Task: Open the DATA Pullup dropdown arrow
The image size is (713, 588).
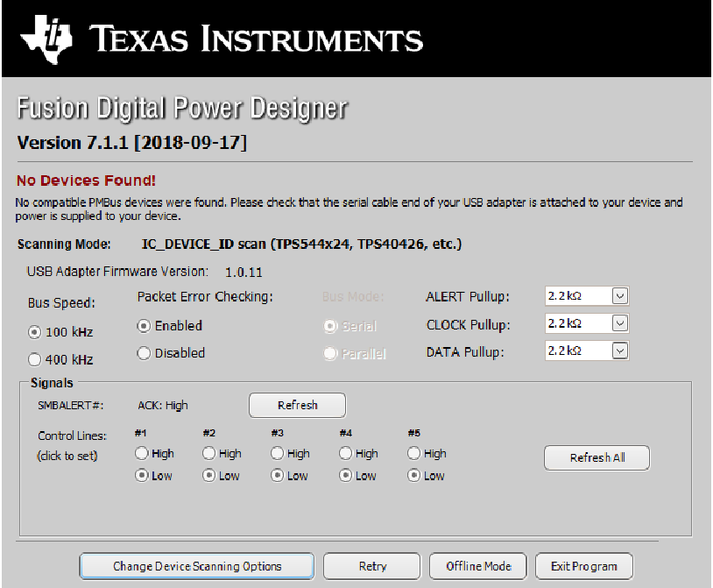Action: [620, 351]
